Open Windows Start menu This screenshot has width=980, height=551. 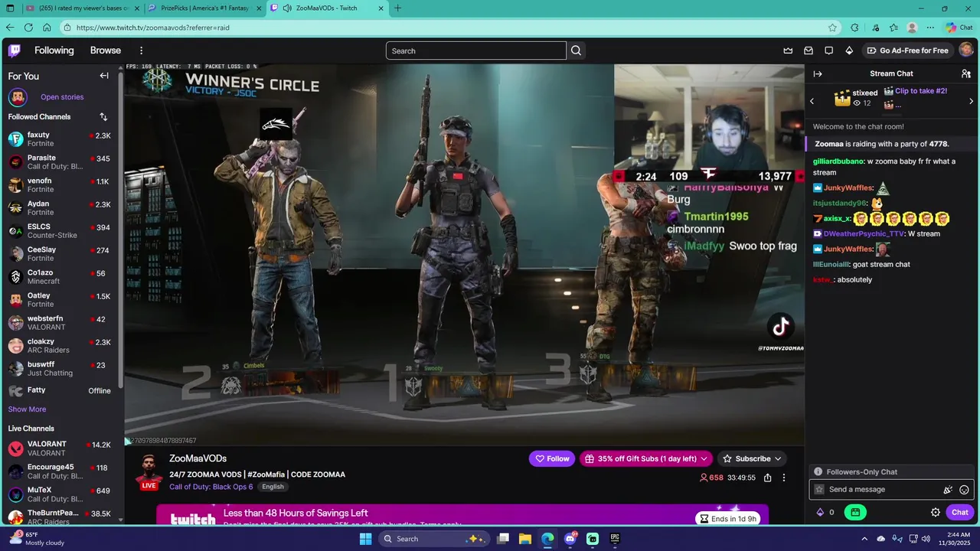coord(366,539)
